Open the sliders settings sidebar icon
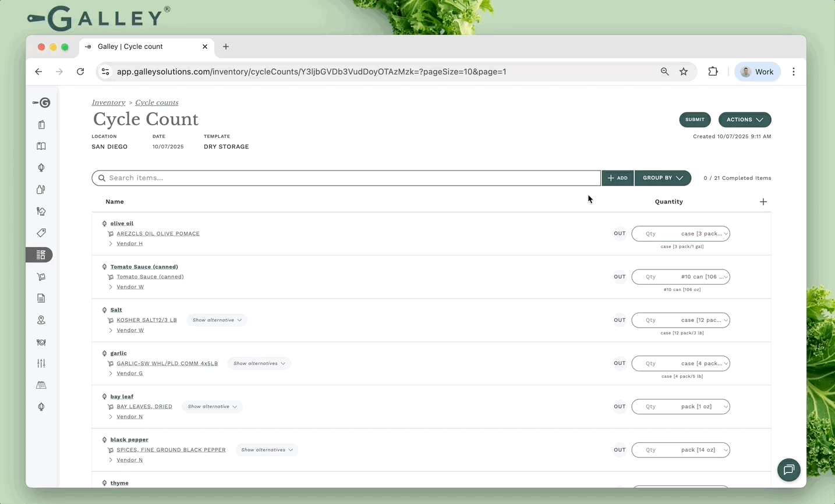Image resolution: width=835 pixels, height=504 pixels. 41,363
